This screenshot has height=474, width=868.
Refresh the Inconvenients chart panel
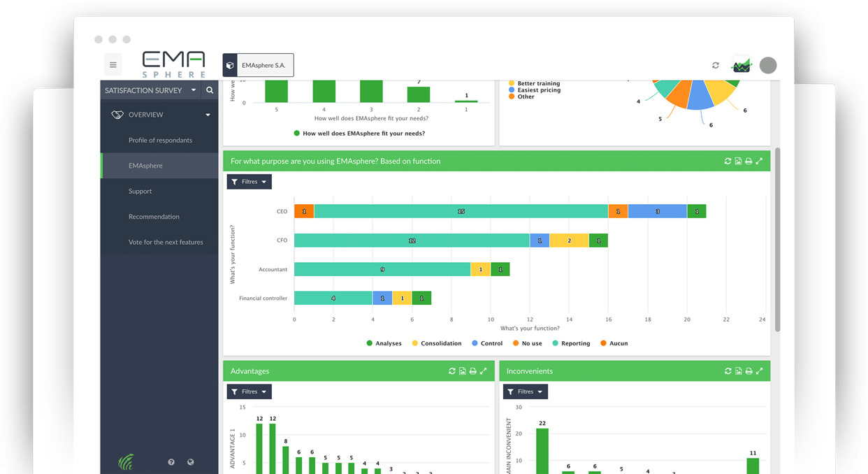(x=728, y=371)
